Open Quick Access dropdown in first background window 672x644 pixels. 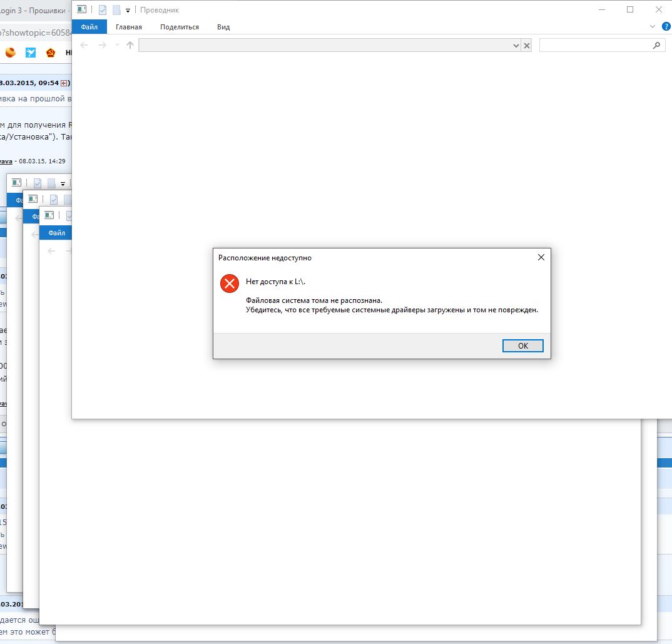(63, 183)
